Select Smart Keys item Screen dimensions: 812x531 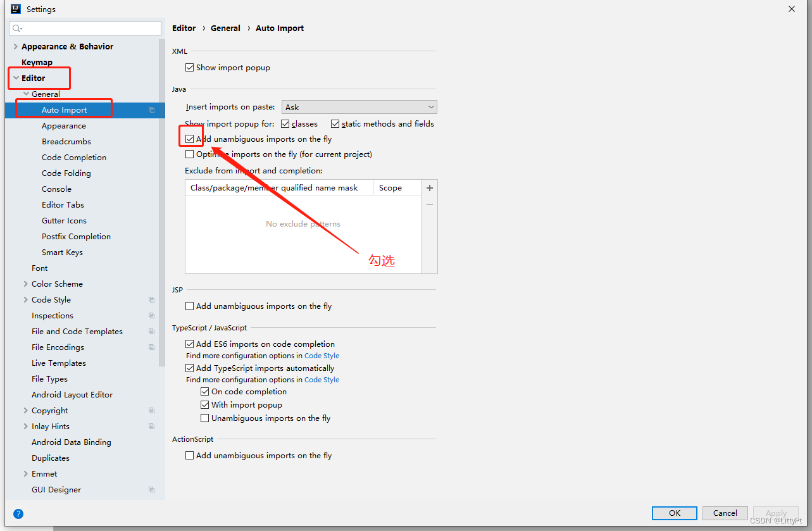pos(62,253)
